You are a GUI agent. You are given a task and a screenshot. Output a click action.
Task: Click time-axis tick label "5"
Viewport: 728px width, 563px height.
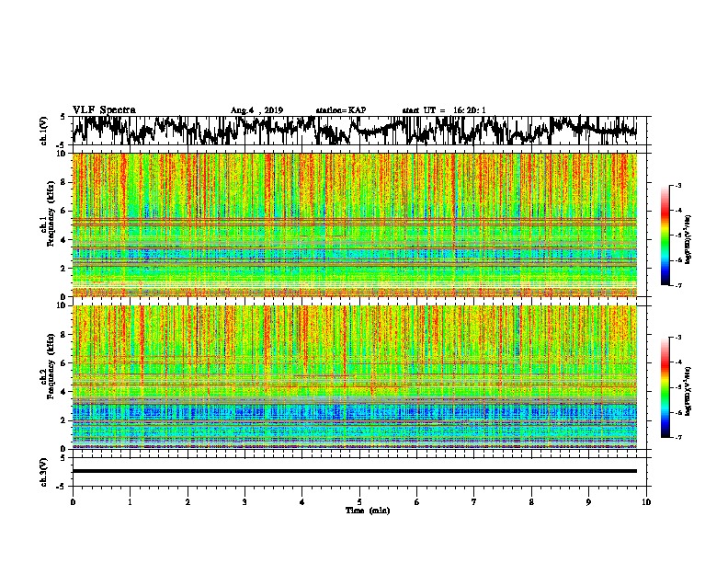[x=359, y=502]
